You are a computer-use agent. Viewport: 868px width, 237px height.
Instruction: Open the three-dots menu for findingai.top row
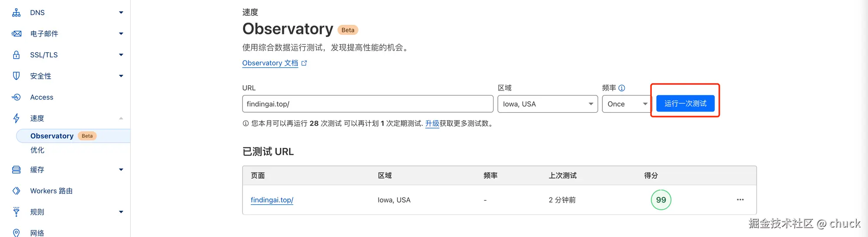pos(740,200)
